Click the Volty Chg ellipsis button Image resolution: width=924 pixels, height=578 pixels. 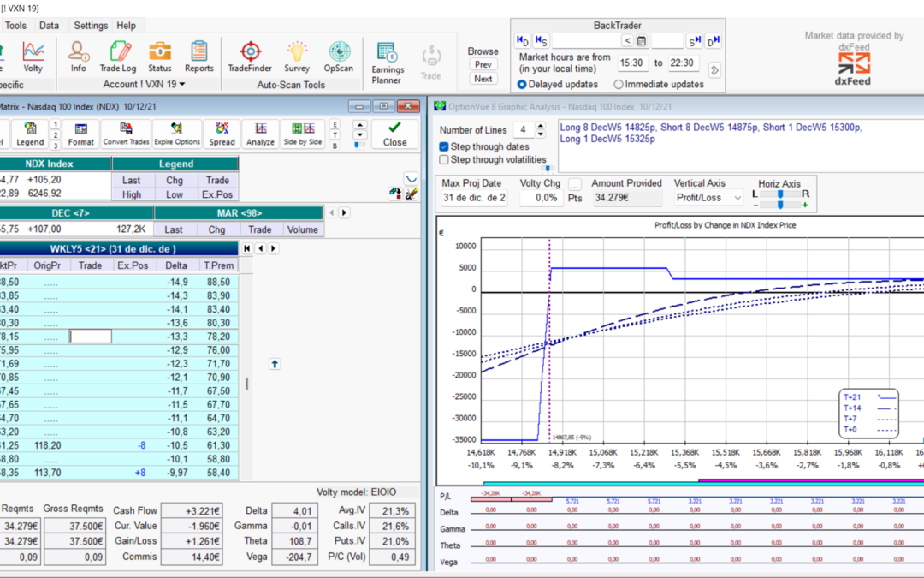575,184
